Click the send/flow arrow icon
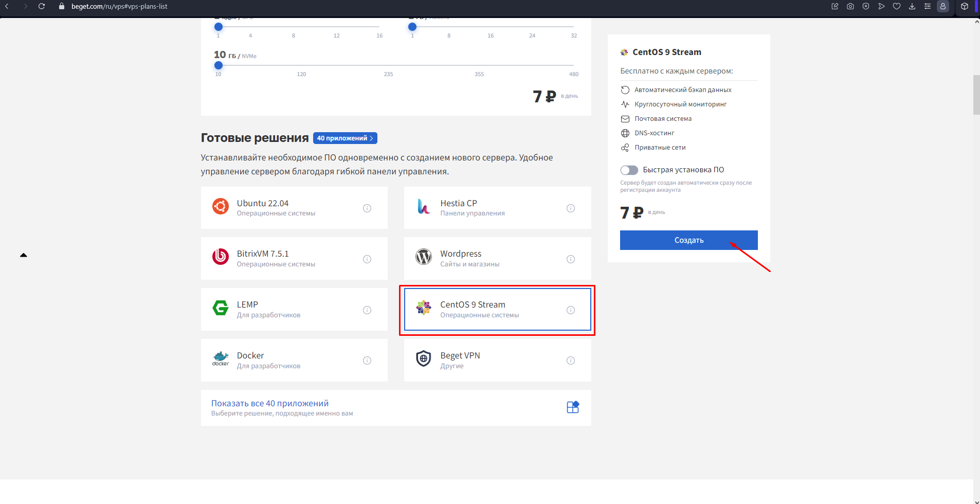This screenshot has width=980, height=504. coord(881,6)
